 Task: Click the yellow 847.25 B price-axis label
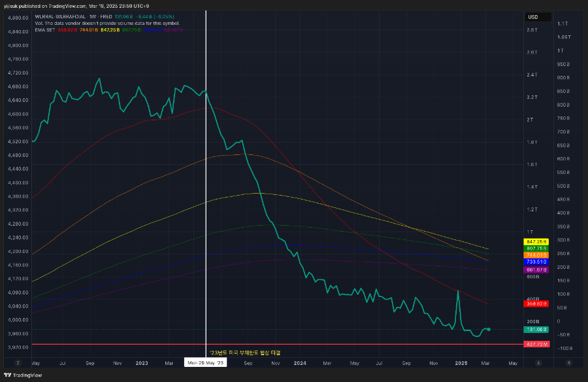point(536,242)
